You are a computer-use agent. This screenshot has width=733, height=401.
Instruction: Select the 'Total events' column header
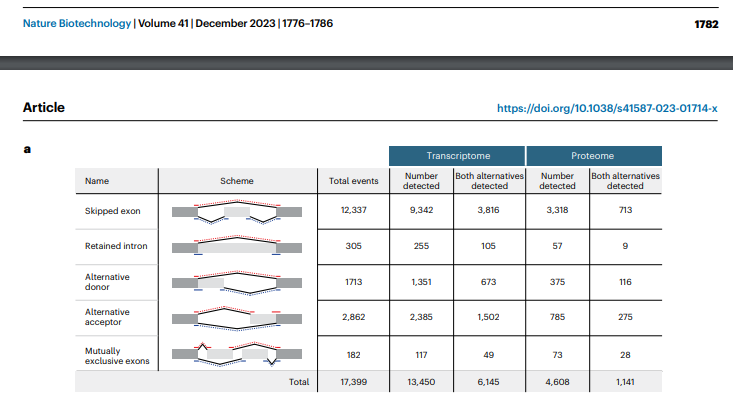tap(353, 181)
